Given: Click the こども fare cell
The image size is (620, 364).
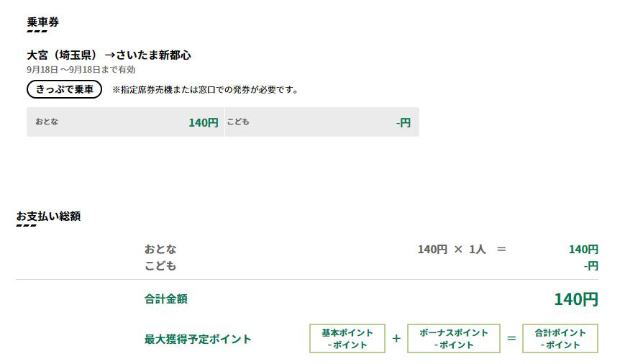Looking at the screenshot, I should (322, 122).
